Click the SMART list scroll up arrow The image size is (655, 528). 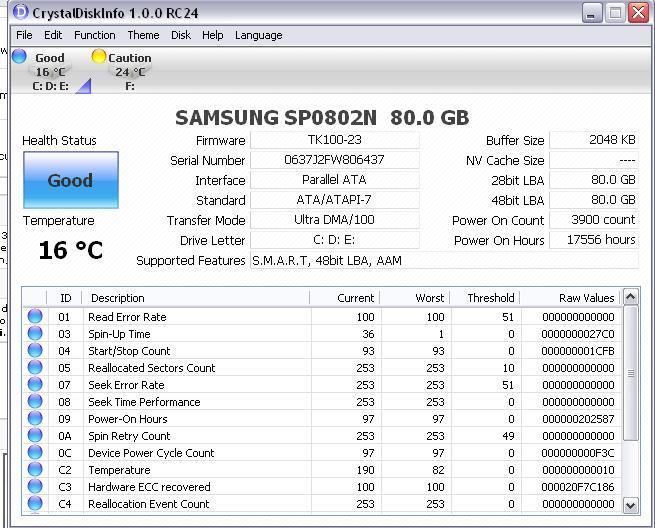coord(631,297)
